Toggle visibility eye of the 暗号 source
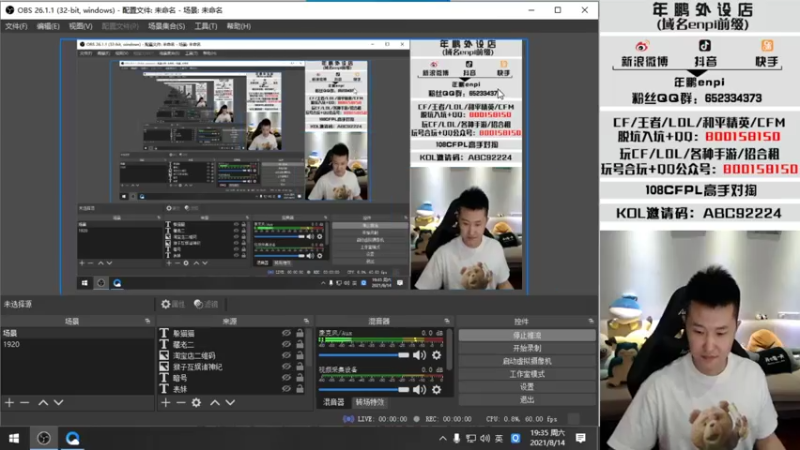Image resolution: width=800 pixels, height=450 pixels. click(286, 378)
